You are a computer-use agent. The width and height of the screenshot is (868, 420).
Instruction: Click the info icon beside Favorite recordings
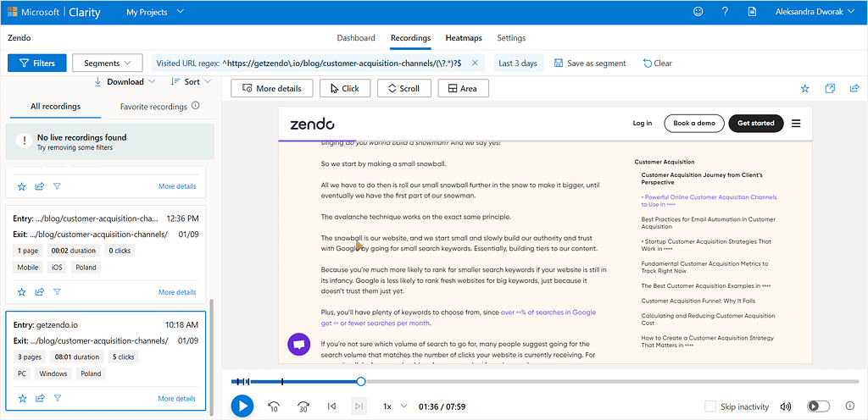pos(196,106)
